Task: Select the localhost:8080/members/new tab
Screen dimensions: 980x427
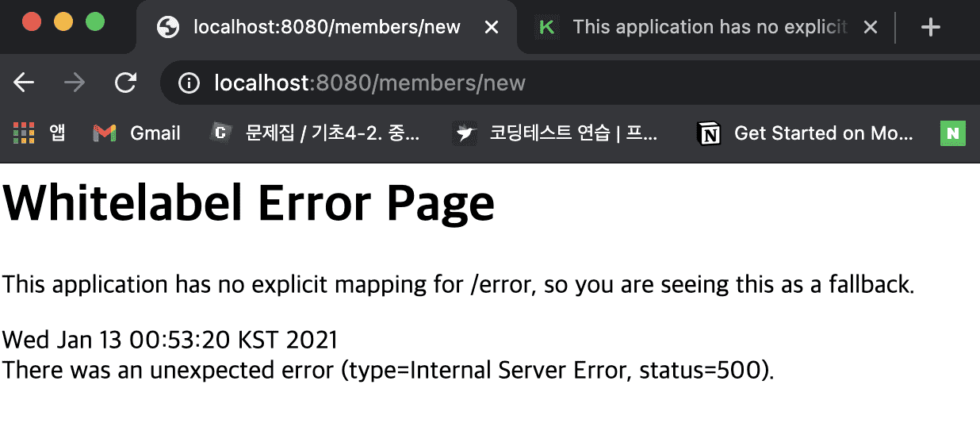Action: point(327,27)
